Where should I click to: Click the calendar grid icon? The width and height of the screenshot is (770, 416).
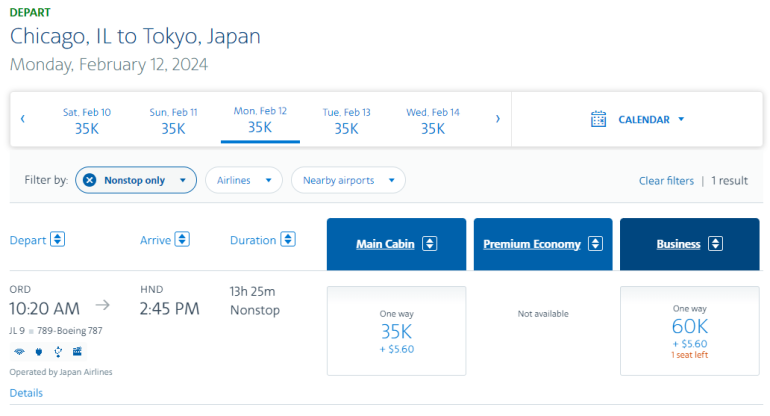[599, 119]
